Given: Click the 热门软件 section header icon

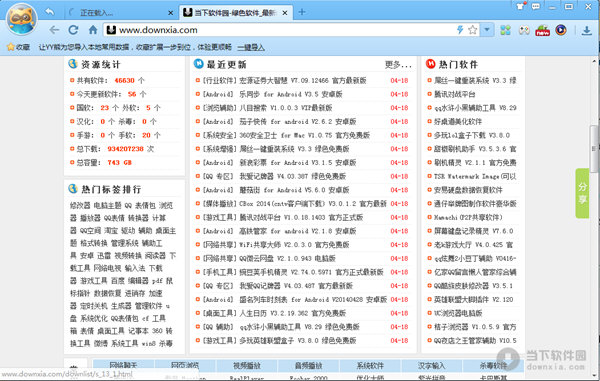Looking at the screenshot, I should click(x=430, y=64).
